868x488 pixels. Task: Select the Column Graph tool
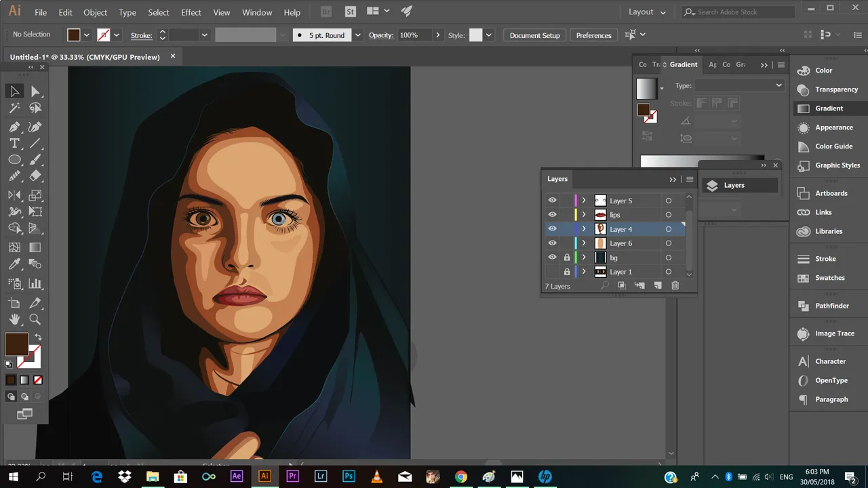pos(35,284)
